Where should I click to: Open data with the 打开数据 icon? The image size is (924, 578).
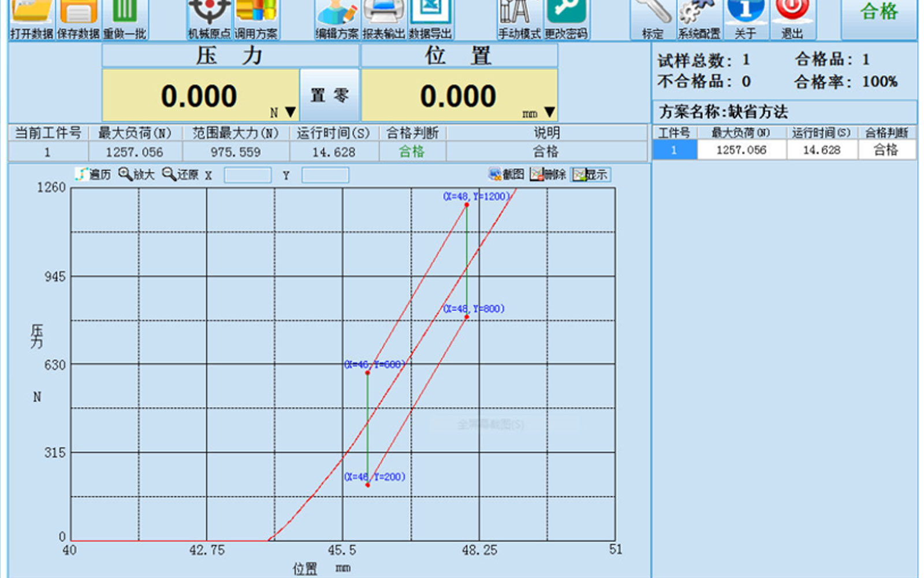[32, 20]
